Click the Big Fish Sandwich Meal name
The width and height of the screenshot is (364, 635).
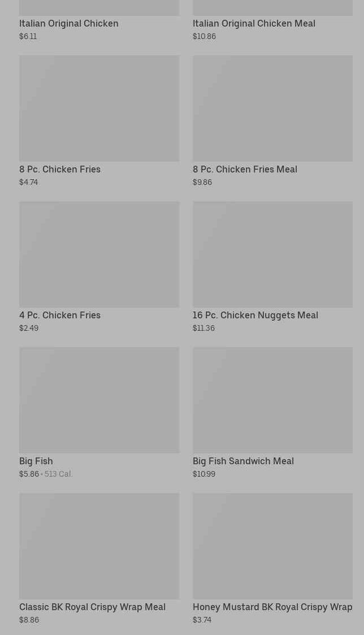pyautogui.click(x=243, y=461)
